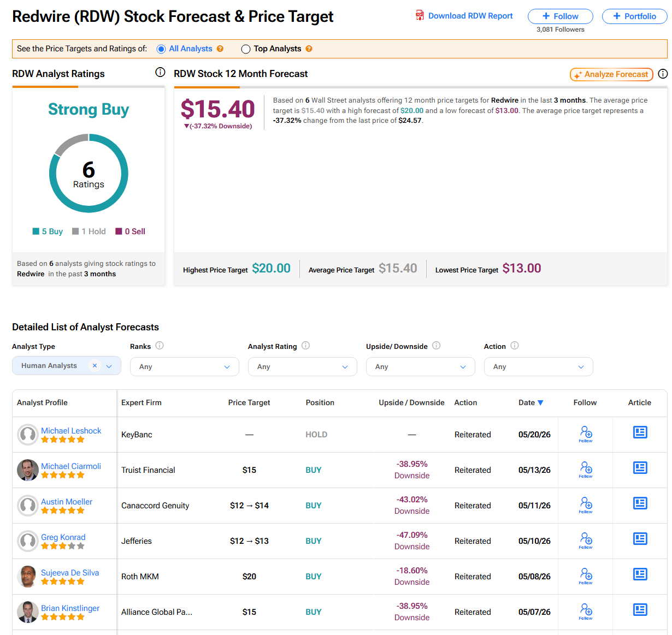
Task: Click the Upside / Downside column header
Action: pyautogui.click(x=412, y=402)
